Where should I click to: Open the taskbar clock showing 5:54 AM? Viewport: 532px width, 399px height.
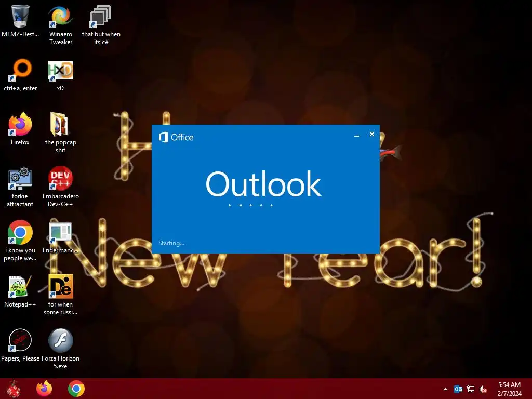509,389
